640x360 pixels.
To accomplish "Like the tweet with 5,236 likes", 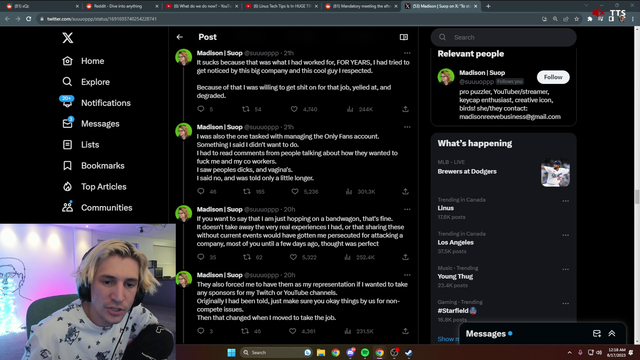I will coord(295,191).
